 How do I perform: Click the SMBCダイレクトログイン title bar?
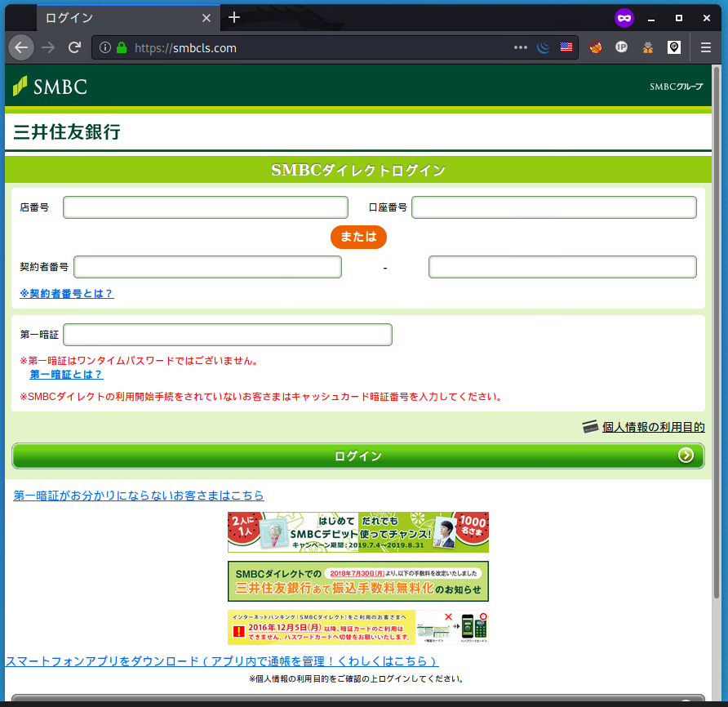point(358,170)
